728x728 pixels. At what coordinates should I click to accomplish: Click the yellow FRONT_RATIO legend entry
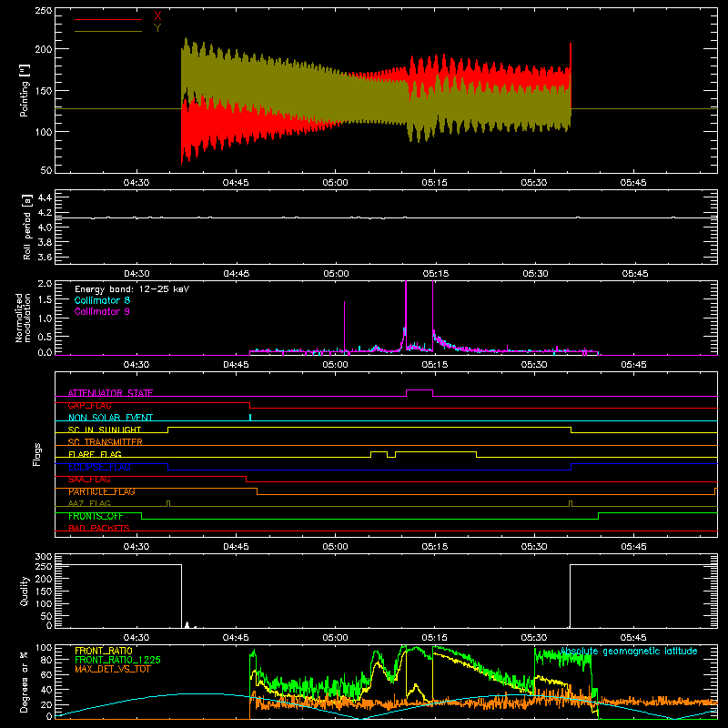coord(104,651)
